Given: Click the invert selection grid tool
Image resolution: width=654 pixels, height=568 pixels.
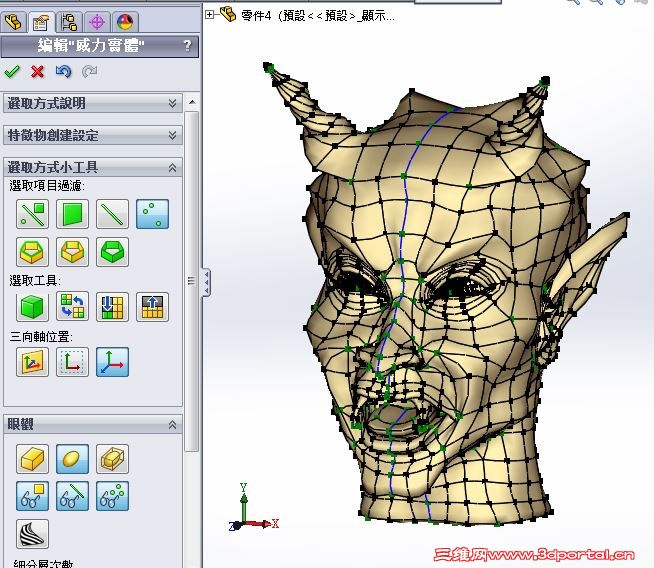Looking at the screenshot, I should (73, 307).
